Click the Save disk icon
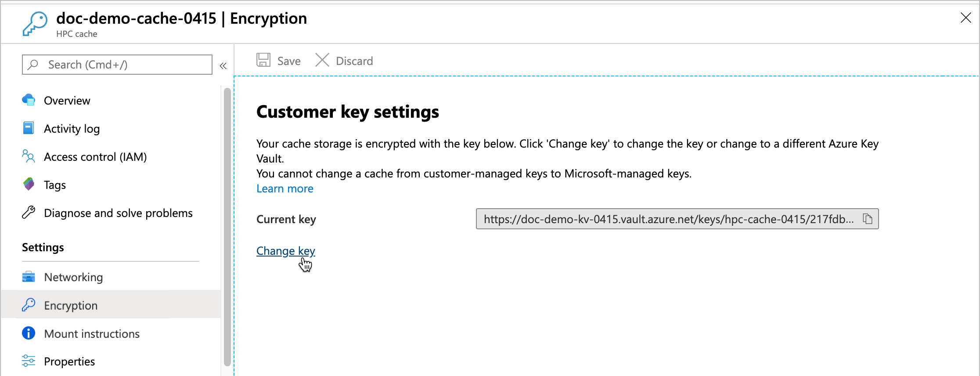Image resolution: width=980 pixels, height=376 pixels. (263, 60)
